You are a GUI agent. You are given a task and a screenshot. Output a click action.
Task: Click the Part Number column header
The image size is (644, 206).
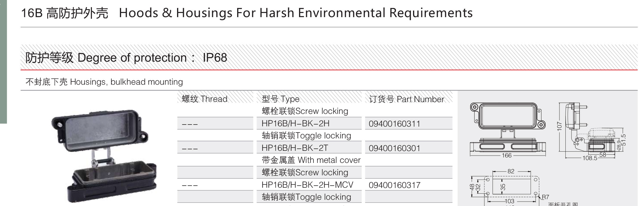click(406, 99)
